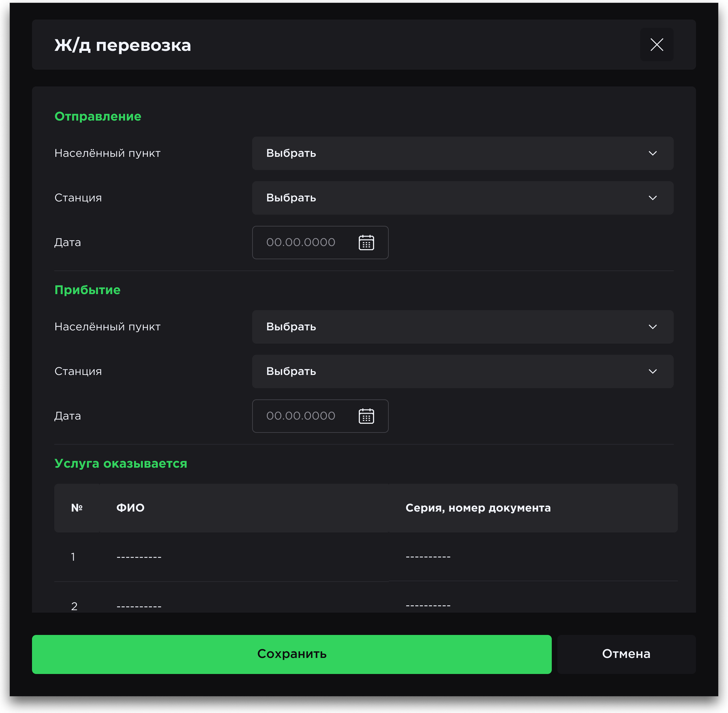Expand Прибытие Станция dropdown chevron

[x=652, y=371]
